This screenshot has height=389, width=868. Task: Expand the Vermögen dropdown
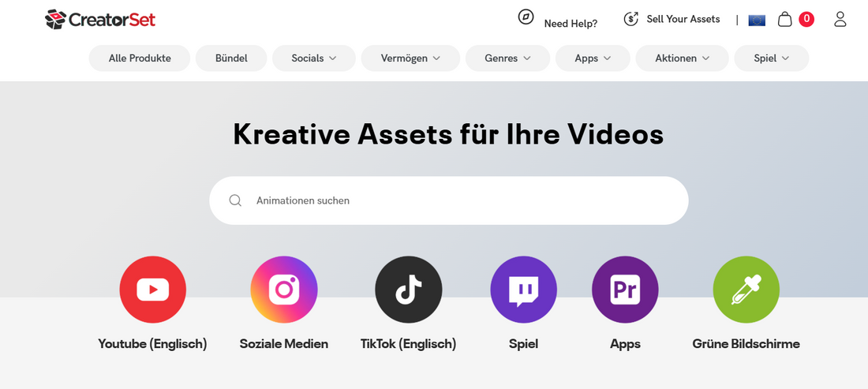pos(410,58)
